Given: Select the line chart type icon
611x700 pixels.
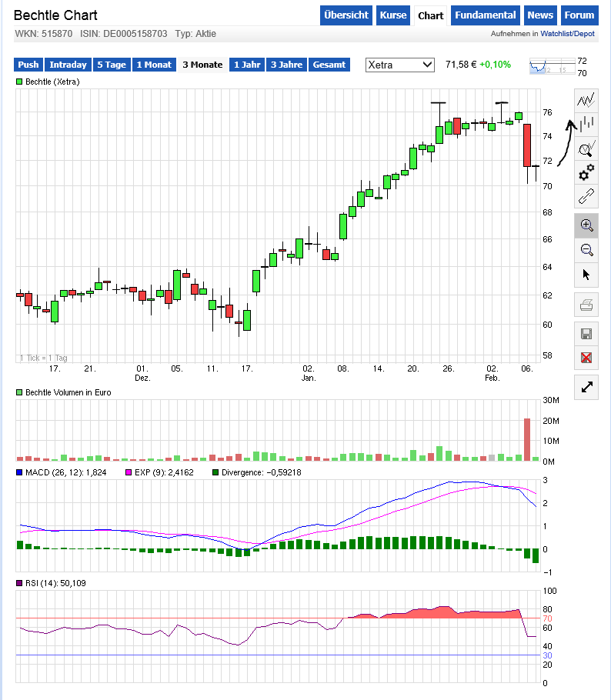Looking at the screenshot, I should [586, 101].
